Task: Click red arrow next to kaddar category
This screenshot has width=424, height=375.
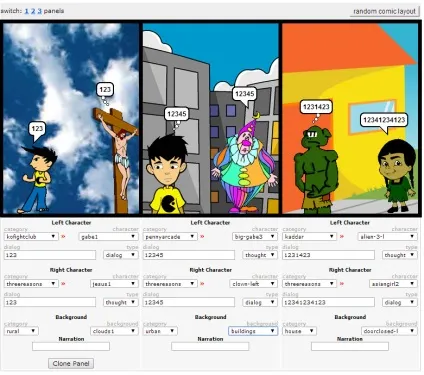Action: tap(342, 237)
